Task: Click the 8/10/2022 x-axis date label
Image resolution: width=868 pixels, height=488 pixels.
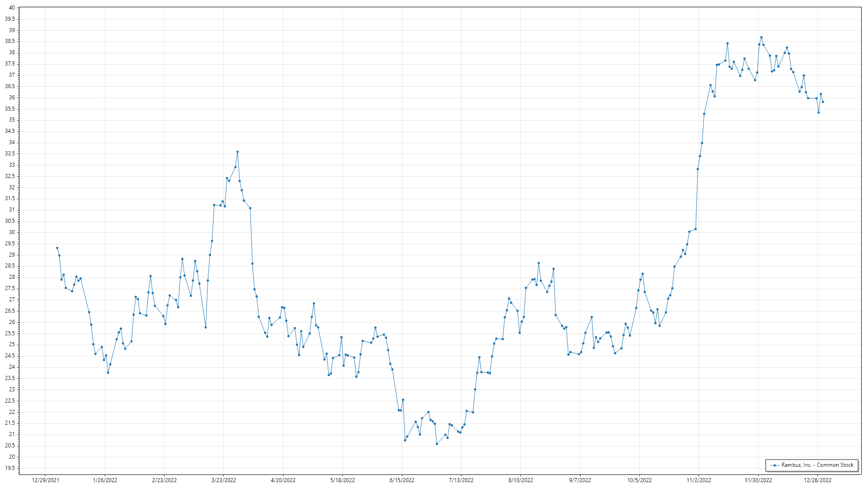Action: click(520, 480)
